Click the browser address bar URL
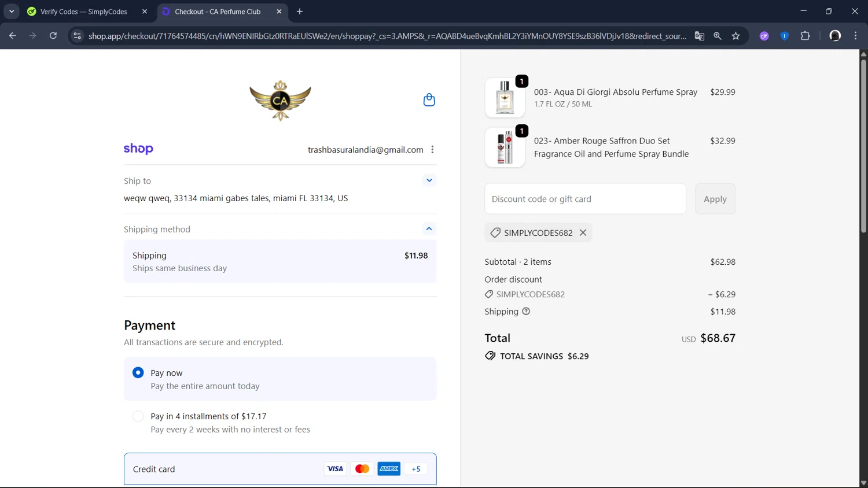This screenshot has height=488, width=868. click(x=387, y=36)
